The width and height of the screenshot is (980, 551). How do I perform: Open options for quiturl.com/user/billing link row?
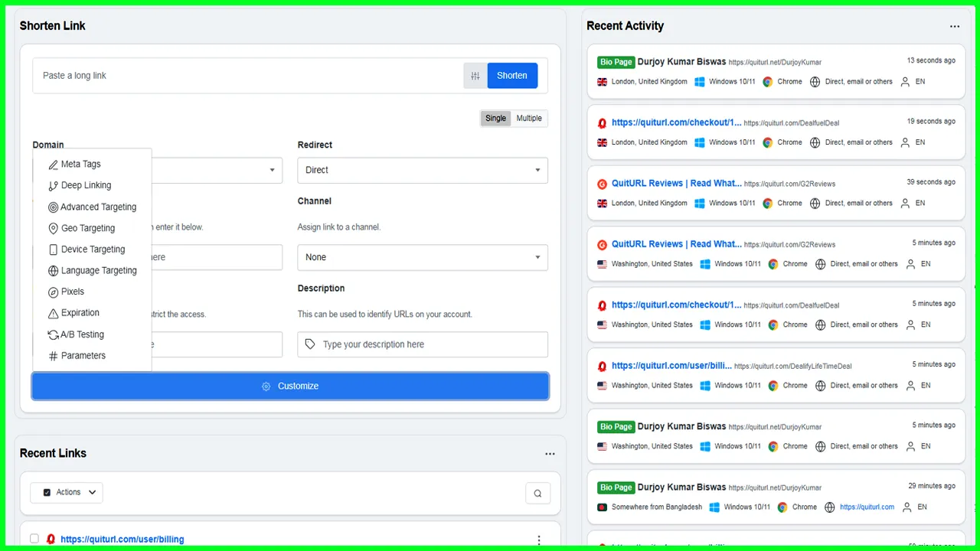[539, 540]
